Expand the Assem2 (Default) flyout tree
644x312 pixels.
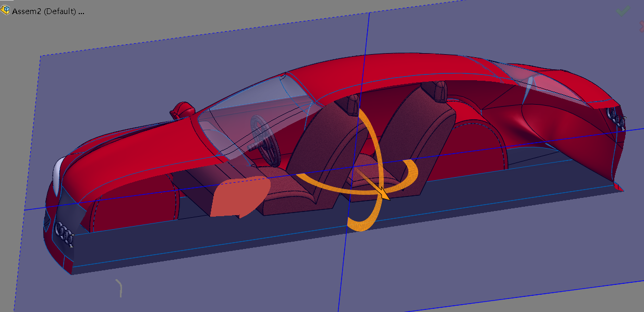coord(48,11)
